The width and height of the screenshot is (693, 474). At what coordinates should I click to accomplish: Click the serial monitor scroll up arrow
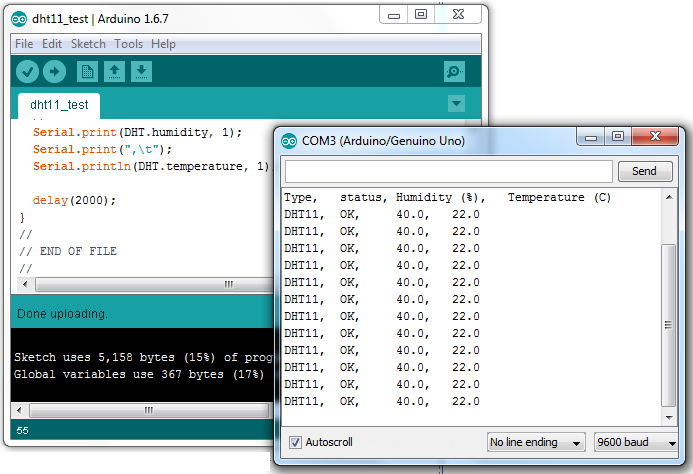(x=669, y=197)
